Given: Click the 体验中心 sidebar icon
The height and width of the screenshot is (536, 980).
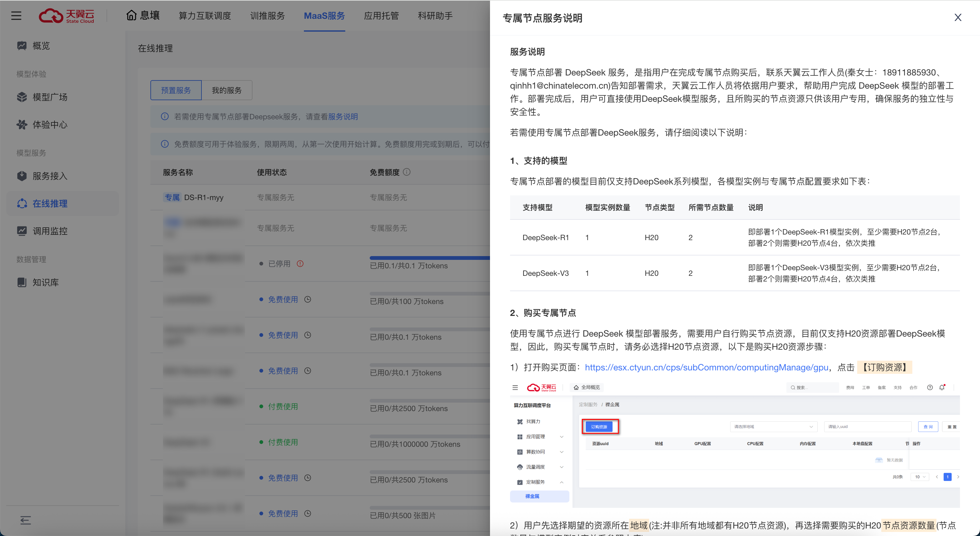Looking at the screenshot, I should pyautogui.click(x=22, y=124).
